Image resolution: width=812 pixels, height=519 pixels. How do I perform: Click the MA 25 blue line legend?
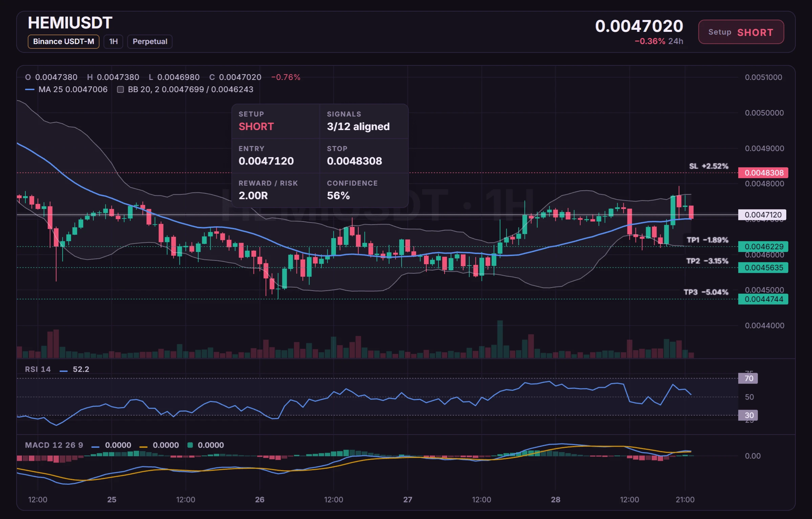pyautogui.click(x=30, y=89)
